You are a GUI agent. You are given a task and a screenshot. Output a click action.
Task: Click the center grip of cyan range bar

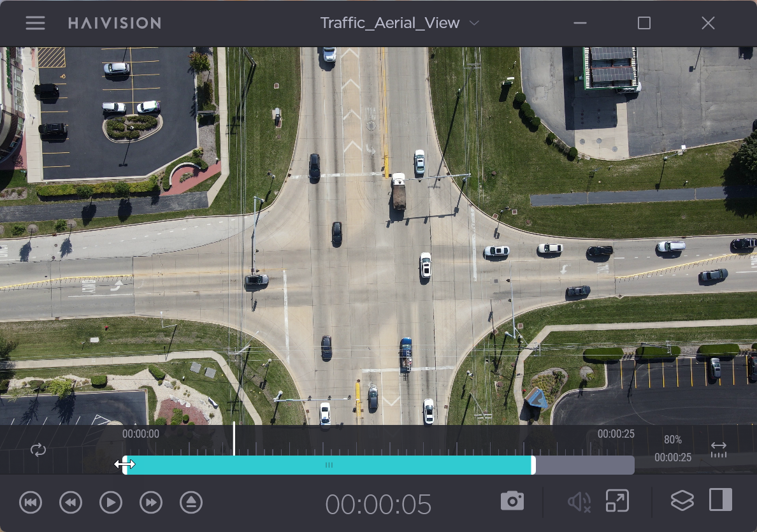click(329, 465)
